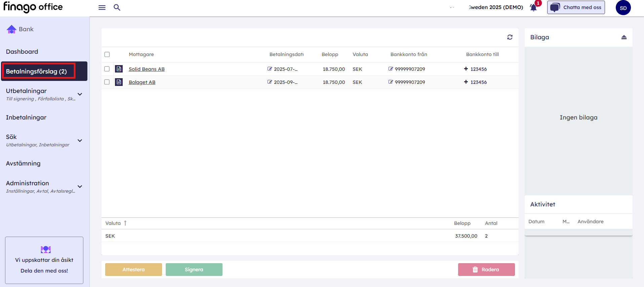644x287 pixels.
Task: Collapse the Bilaga panel
Action: (623, 37)
